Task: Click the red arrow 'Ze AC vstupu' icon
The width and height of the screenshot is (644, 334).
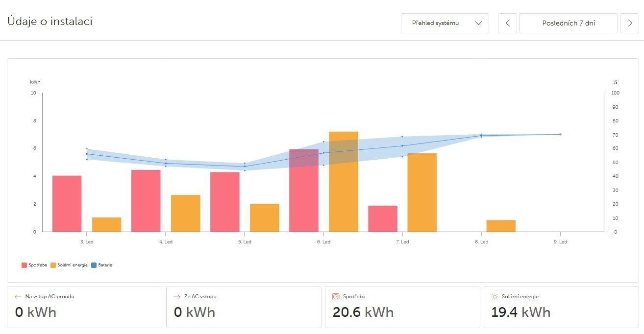Action: tap(177, 296)
